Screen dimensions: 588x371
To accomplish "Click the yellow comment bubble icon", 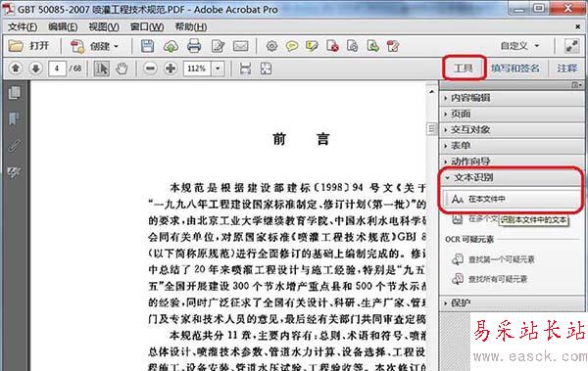I will [x=292, y=46].
